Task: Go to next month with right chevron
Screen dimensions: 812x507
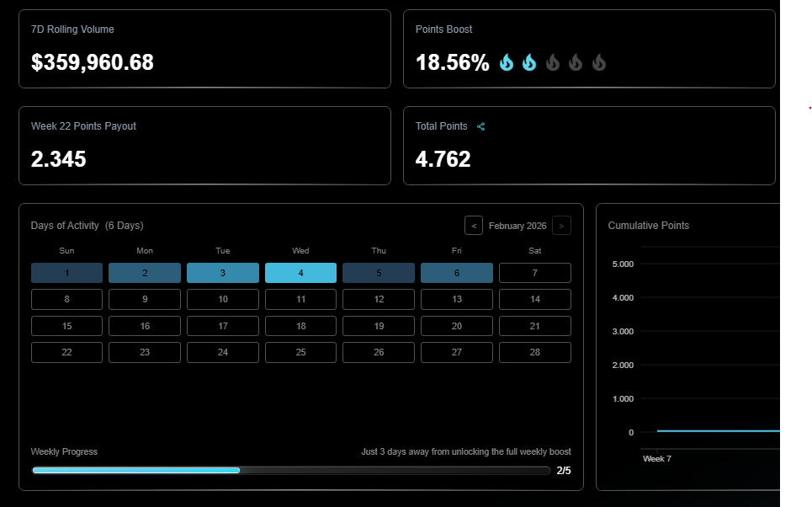Action: tap(561, 225)
